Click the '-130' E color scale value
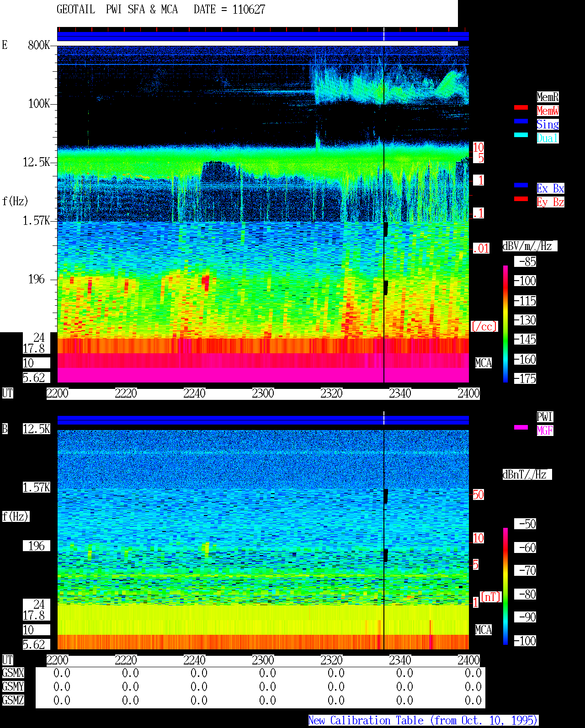Screen dimensions: 585x728 click(526, 320)
